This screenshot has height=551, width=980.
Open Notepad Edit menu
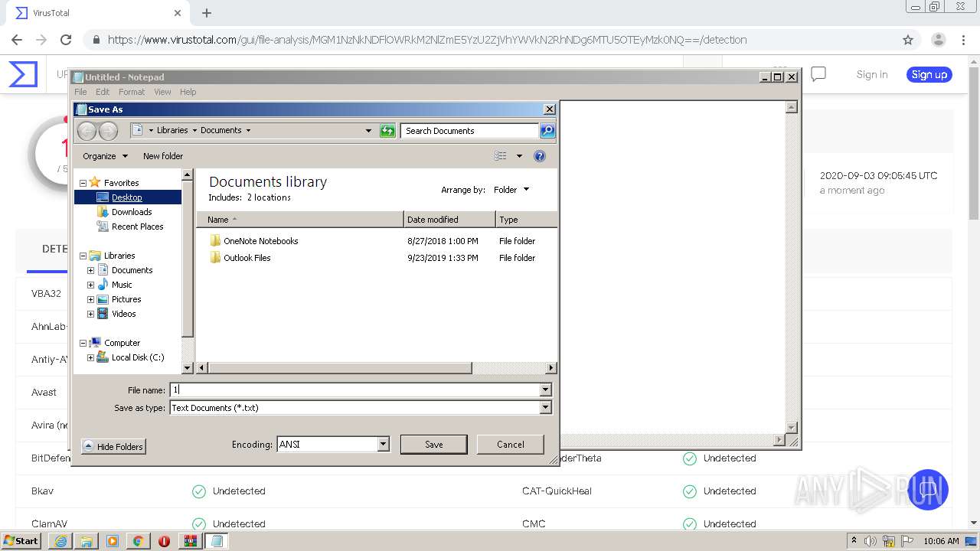coord(102,92)
